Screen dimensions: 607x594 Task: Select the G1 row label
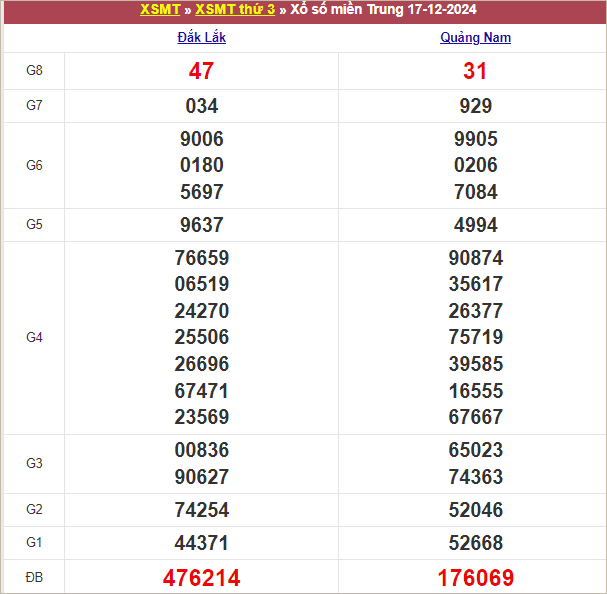pyautogui.click(x=34, y=542)
